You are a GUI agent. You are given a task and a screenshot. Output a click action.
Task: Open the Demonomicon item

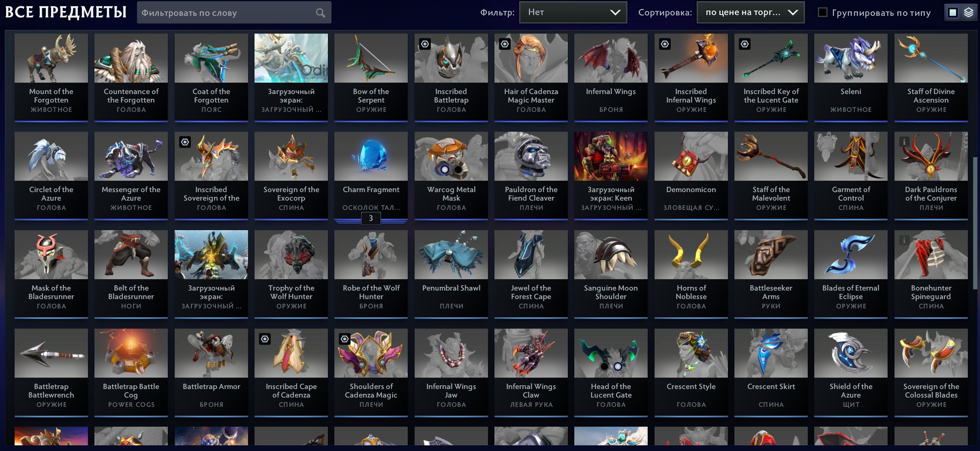pos(691,175)
